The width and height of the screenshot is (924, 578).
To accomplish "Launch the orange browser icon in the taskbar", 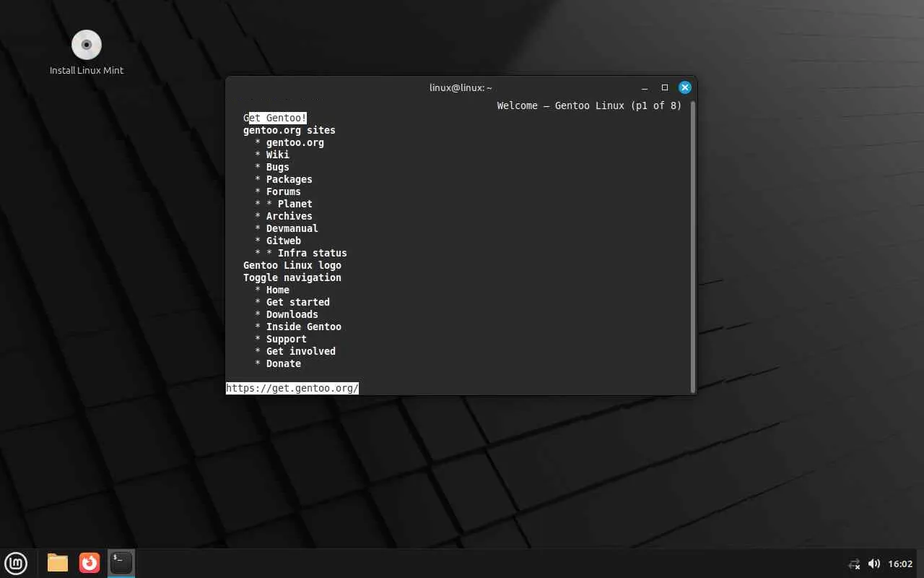I will click(90, 563).
